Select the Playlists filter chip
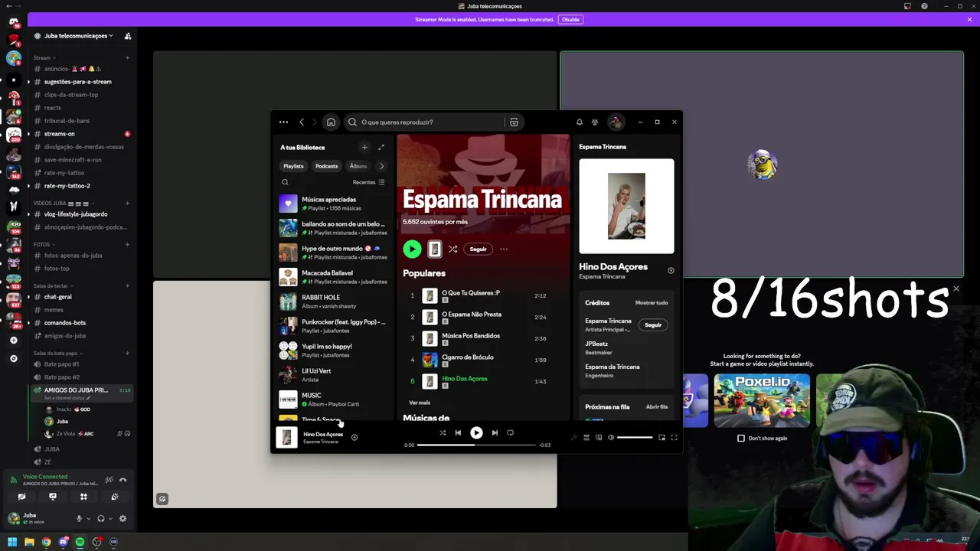Image resolution: width=980 pixels, height=551 pixels. pyautogui.click(x=293, y=166)
